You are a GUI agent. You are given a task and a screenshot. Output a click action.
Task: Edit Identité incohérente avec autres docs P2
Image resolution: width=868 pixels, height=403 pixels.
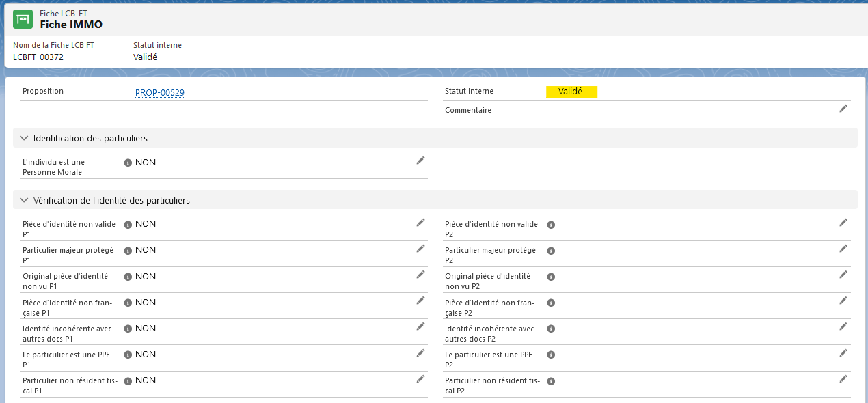pos(843,326)
